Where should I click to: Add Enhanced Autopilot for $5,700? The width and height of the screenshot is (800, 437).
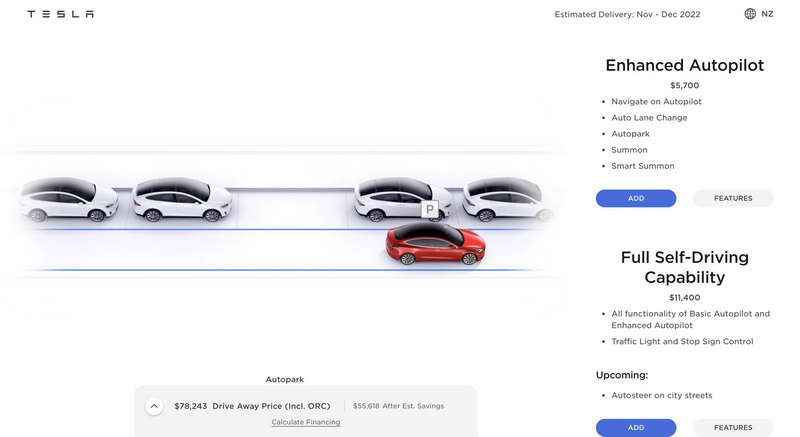[x=636, y=198]
